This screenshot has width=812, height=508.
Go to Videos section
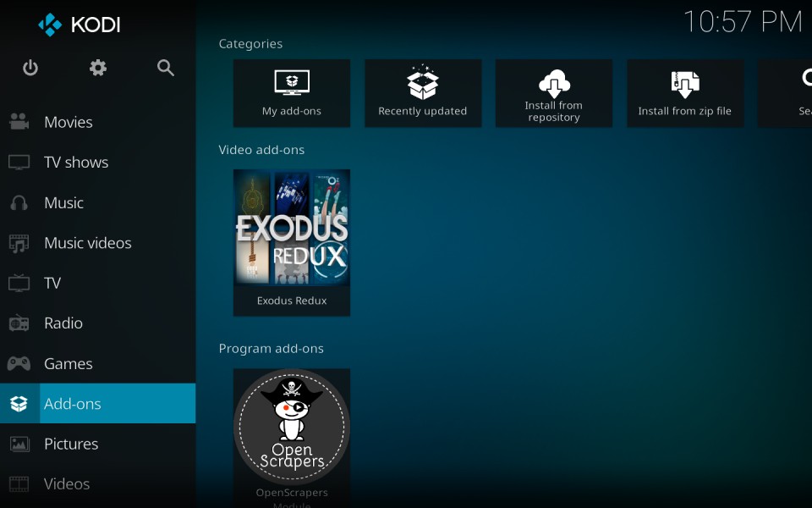point(98,484)
